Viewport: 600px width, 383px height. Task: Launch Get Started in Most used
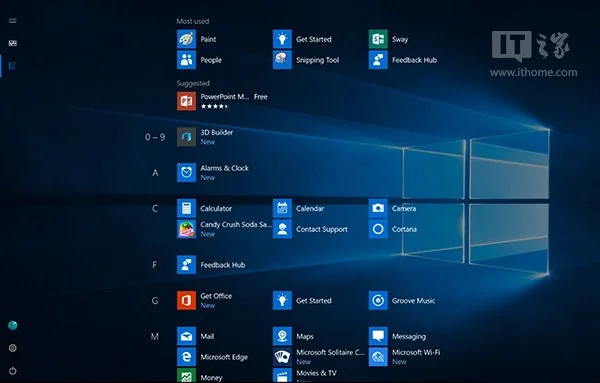click(x=282, y=39)
